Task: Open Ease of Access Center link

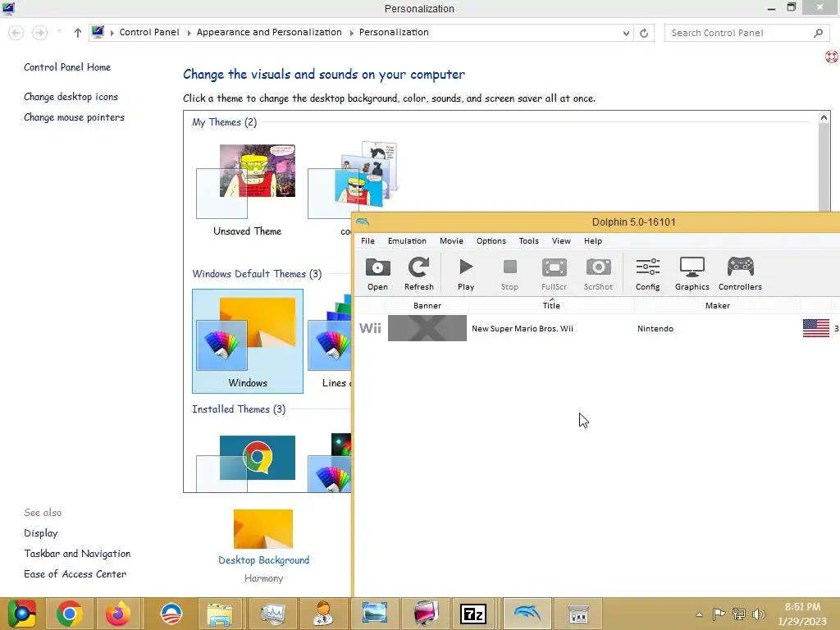Action: pos(75,573)
